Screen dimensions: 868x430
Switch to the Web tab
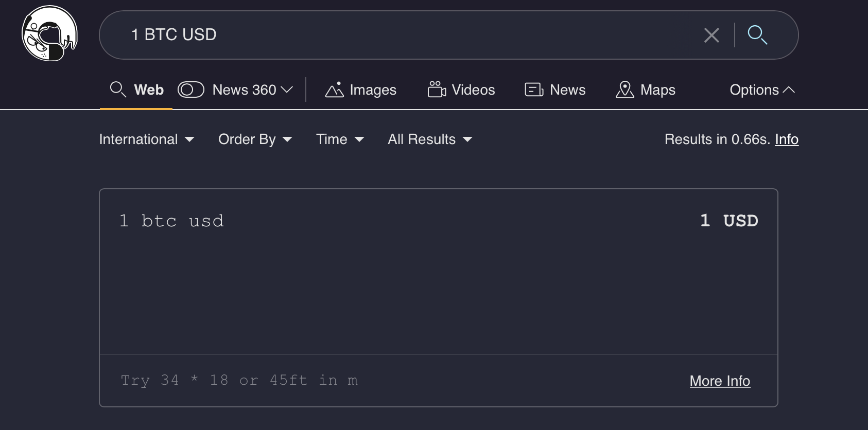(149, 90)
